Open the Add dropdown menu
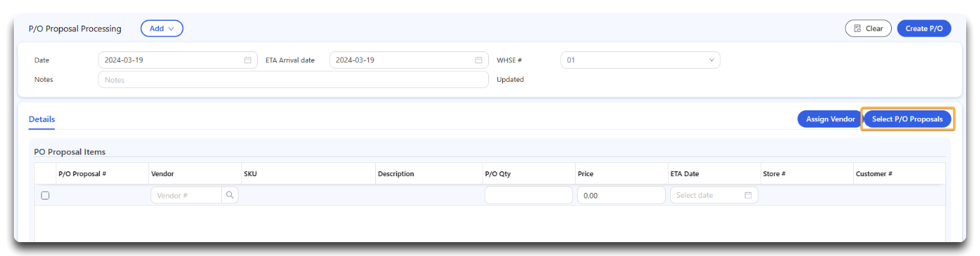This screenshot has height=256, width=980. (x=162, y=28)
